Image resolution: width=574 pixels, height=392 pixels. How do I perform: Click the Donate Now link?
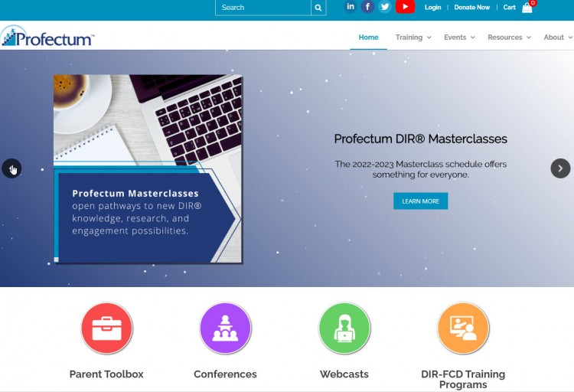(x=471, y=8)
